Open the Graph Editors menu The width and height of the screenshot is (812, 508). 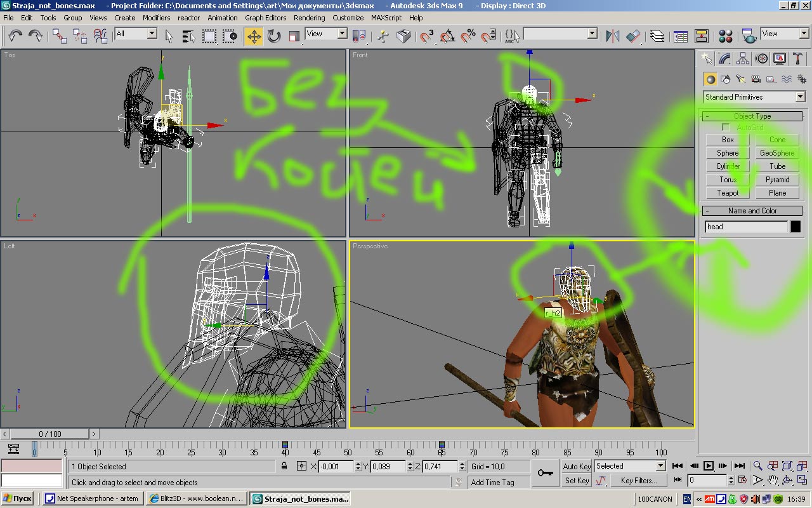point(265,18)
